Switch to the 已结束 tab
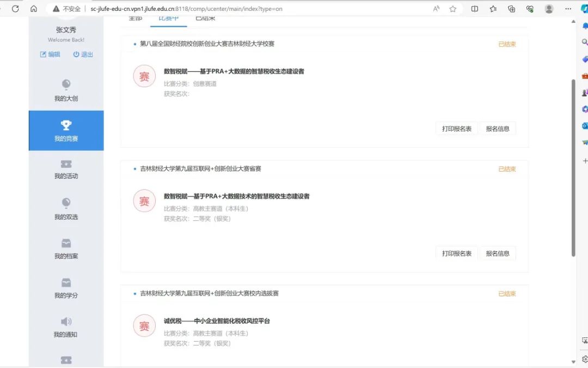Viewport: 588px width, 368px height. [x=205, y=19]
